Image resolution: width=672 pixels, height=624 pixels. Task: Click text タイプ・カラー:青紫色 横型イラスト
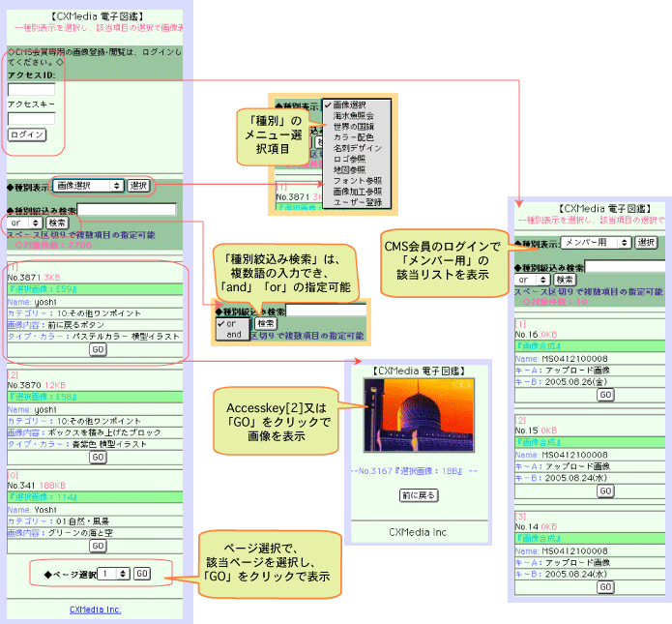[77, 444]
